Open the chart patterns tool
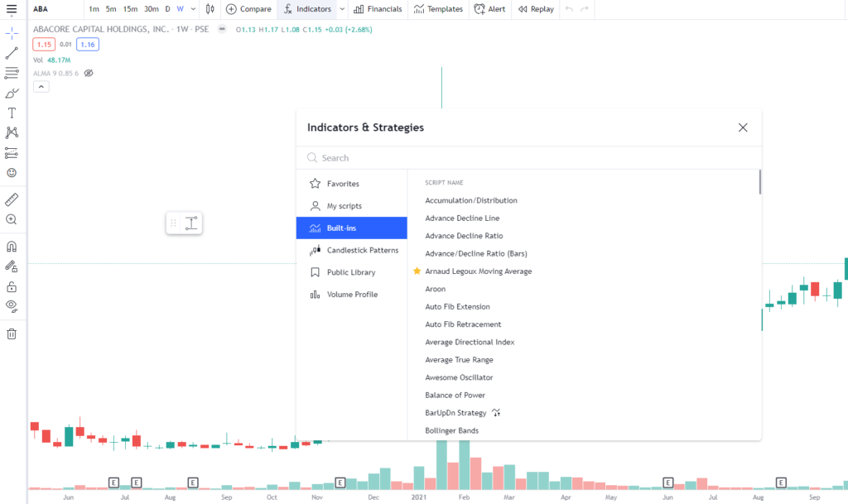This screenshot has height=504, width=848. [x=12, y=133]
